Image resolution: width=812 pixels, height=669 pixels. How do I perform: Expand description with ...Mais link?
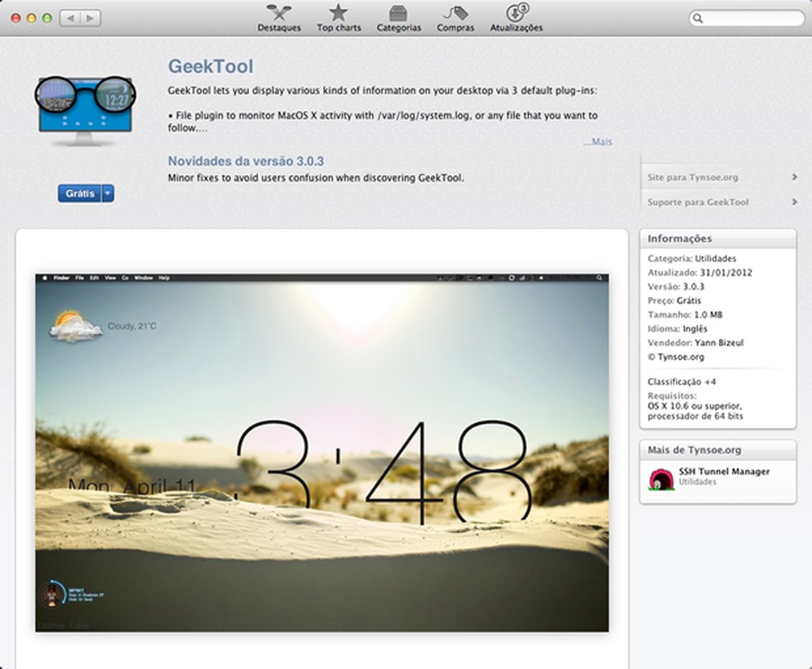tap(597, 141)
